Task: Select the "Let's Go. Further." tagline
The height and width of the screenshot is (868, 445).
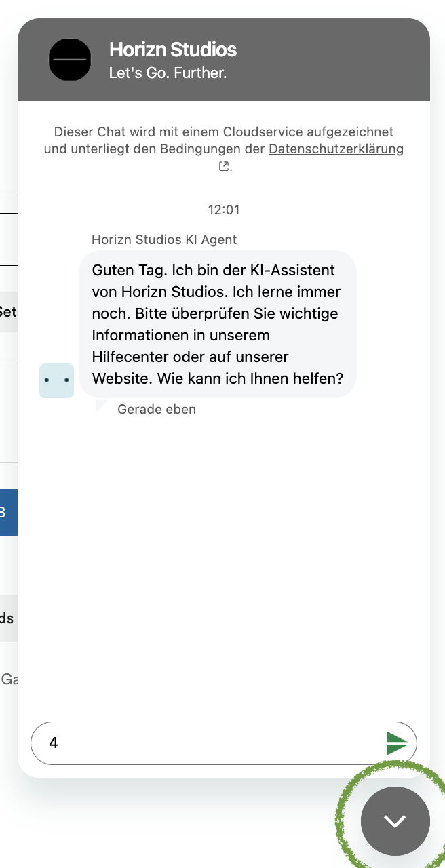Action: click(x=168, y=73)
